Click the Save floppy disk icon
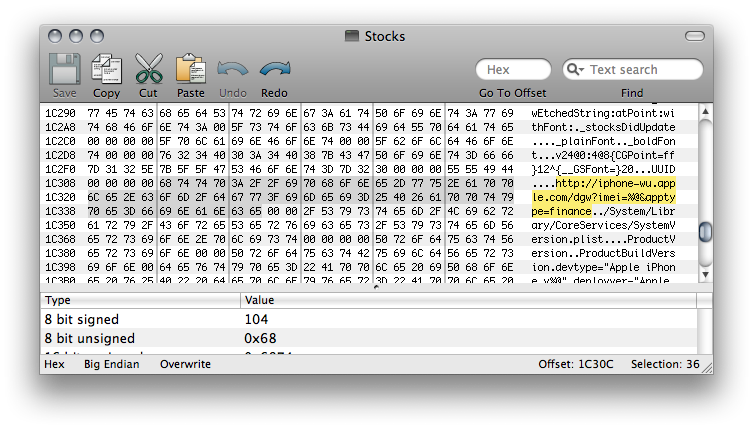753x429 pixels. pyautogui.click(x=64, y=70)
